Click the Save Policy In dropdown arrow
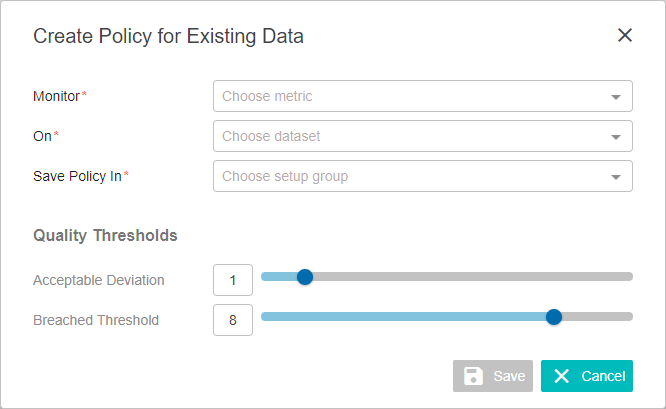The width and height of the screenshot is (666, 409). 615,177
